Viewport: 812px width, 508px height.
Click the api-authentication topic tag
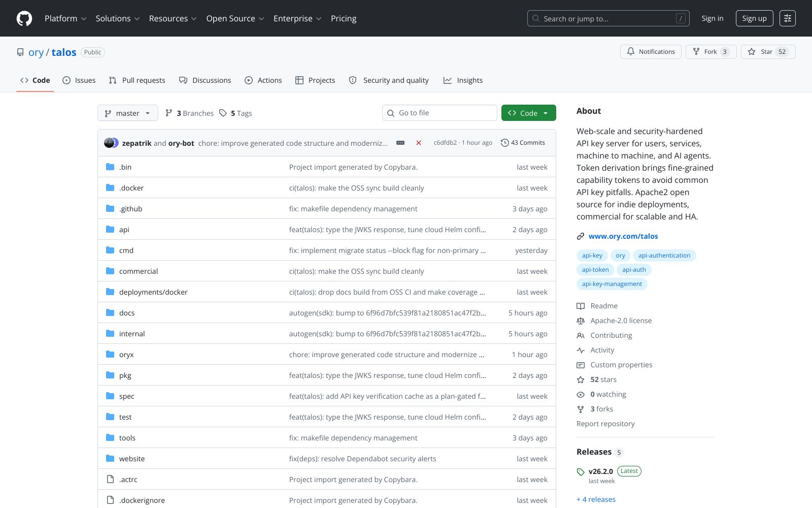(664, 256)
